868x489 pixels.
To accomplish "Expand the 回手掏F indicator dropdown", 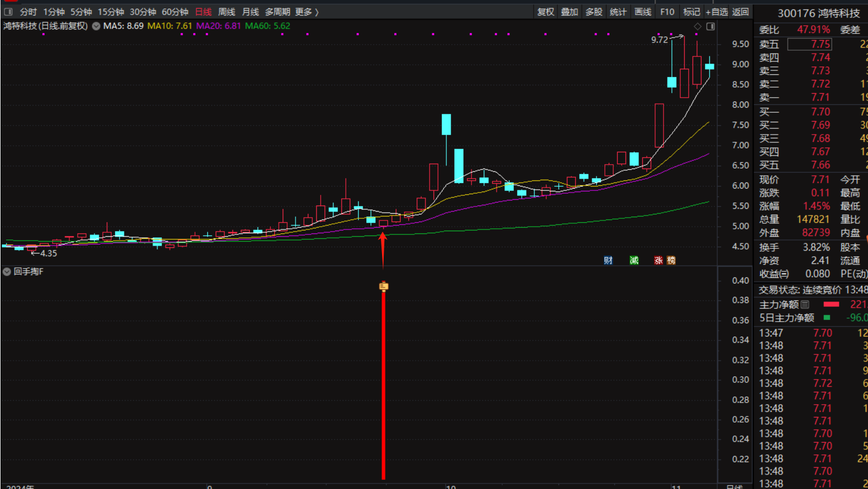I will (x=7, y=271).
